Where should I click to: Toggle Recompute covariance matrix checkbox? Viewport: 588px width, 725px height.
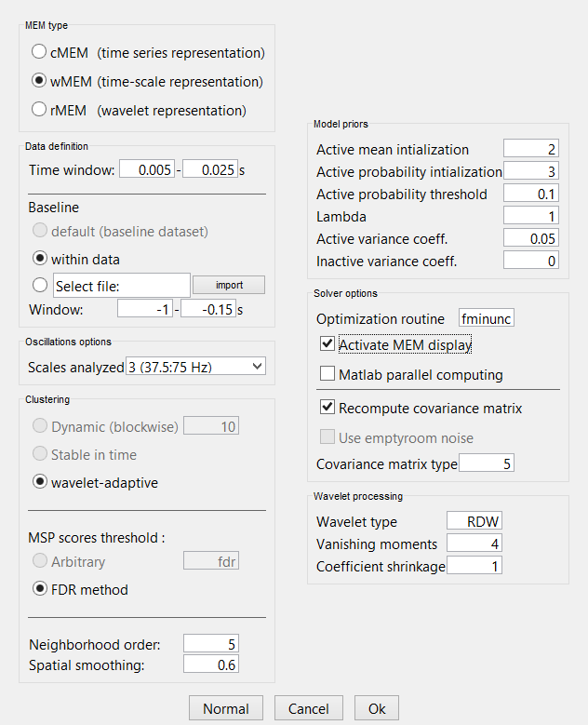(x=327, y=407)
